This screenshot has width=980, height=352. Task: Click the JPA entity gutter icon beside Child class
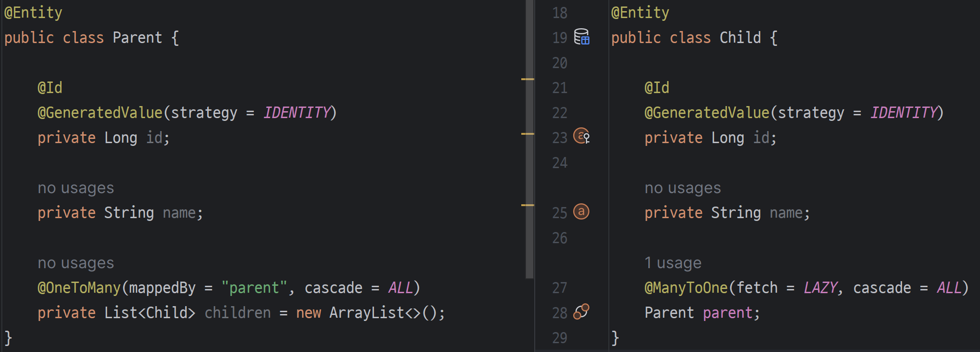(x=582, y=37)
